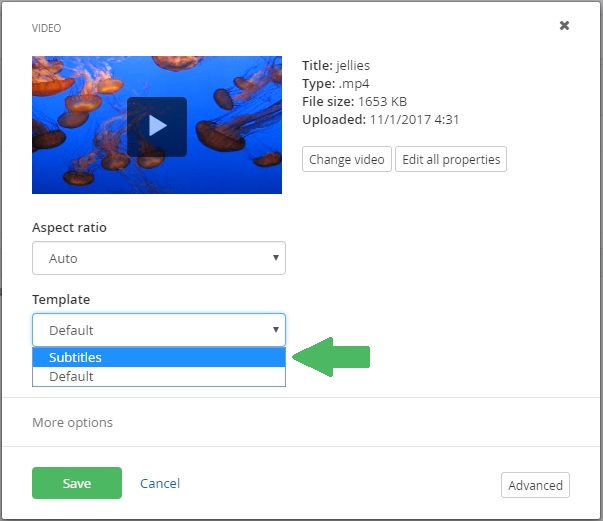Image resolution: width=603 pixels, height=521 pixels.
Task: Open Edit all properties
Action: [x=451, y=159]
